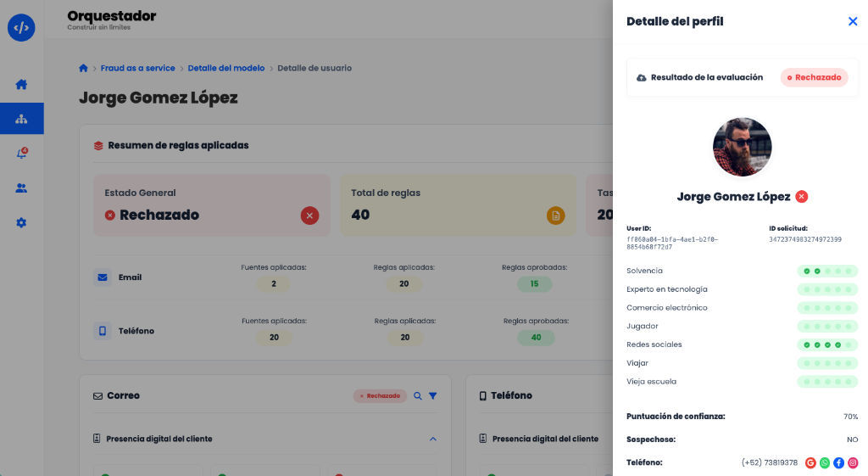Viewport: 868px width, 476px height.
Task: Click the Rechazado status pill in profile panel
Action: coord(815,77)
